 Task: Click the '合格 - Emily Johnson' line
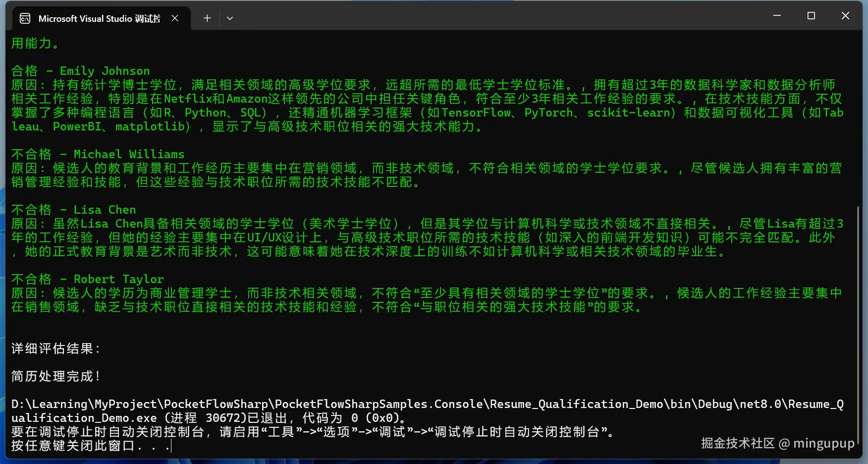[80, 71]
